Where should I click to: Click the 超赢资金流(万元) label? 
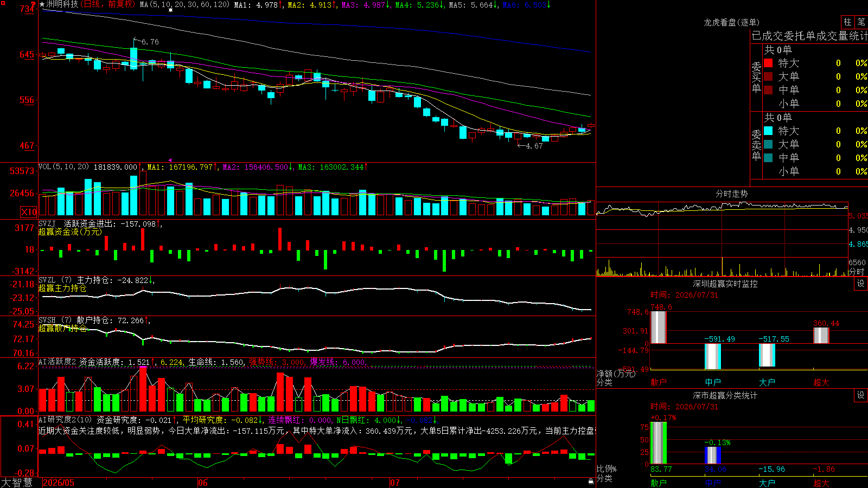70,232
